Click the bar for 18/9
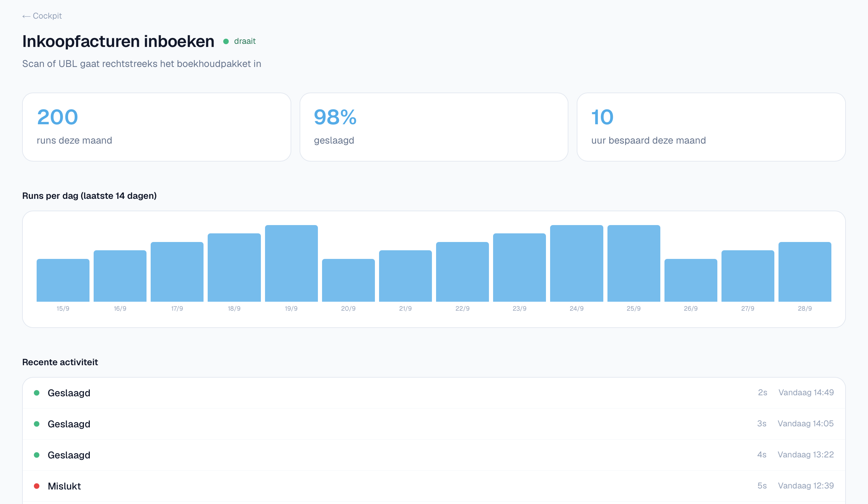The image size is (868, 504). [234, 268]
